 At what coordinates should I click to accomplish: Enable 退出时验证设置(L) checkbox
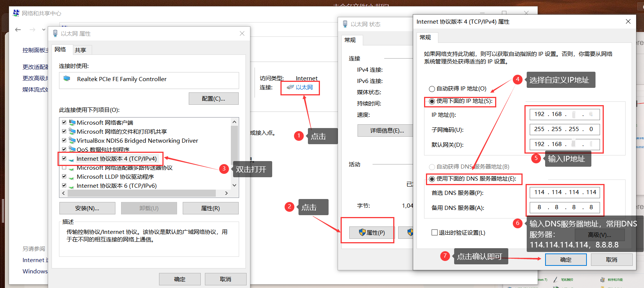coord(435,232)
